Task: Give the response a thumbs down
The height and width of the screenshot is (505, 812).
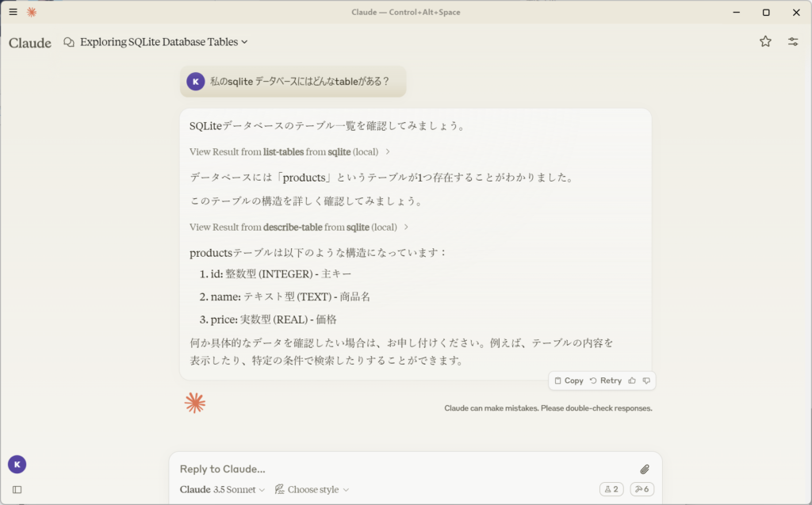Action: point(646,381)
